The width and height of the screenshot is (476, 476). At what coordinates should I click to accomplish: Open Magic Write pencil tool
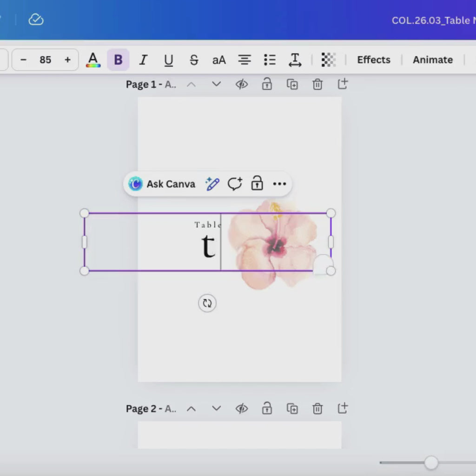(212, 184)
